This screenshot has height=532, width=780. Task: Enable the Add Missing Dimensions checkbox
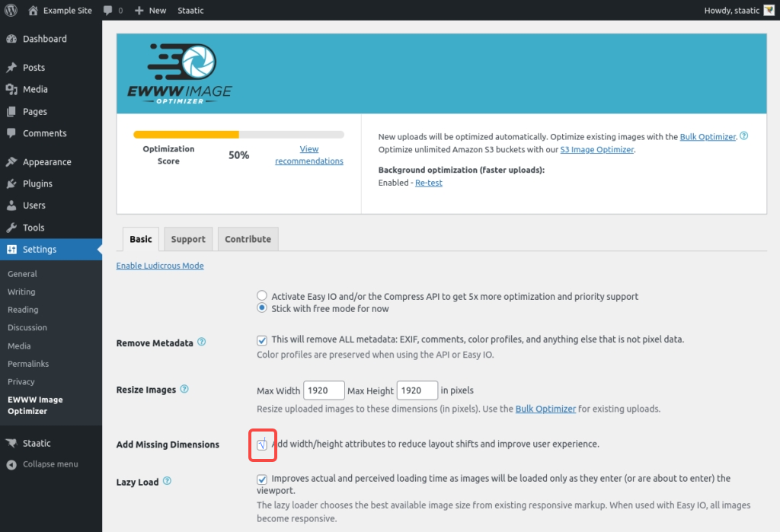tap(262, 444)
